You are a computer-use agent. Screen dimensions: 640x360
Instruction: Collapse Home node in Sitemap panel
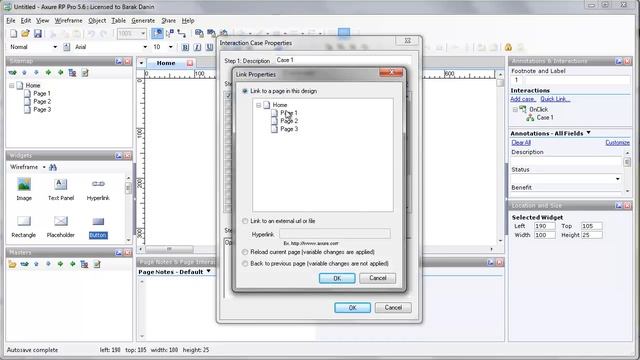12,86
